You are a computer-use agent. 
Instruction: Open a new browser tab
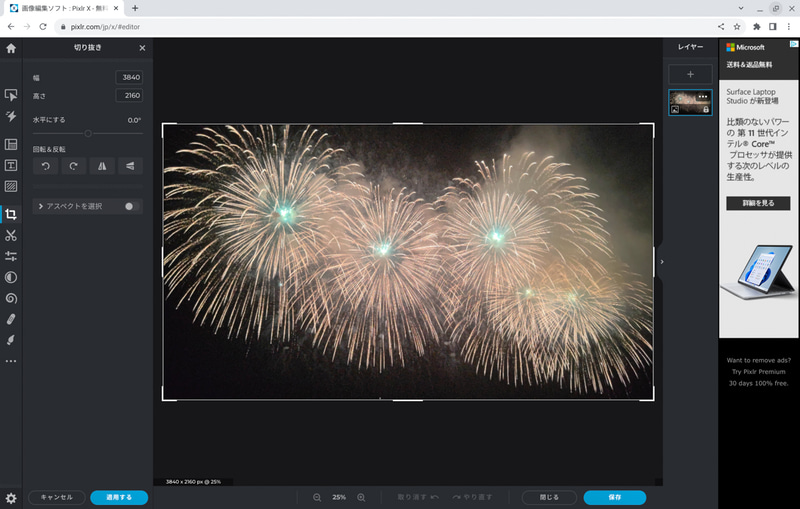[x=135, y=8]
